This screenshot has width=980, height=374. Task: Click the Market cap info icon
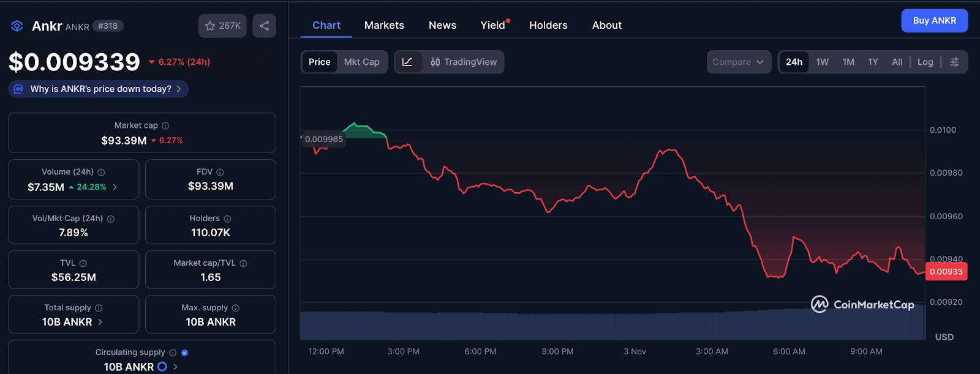(x=165, y=125)
